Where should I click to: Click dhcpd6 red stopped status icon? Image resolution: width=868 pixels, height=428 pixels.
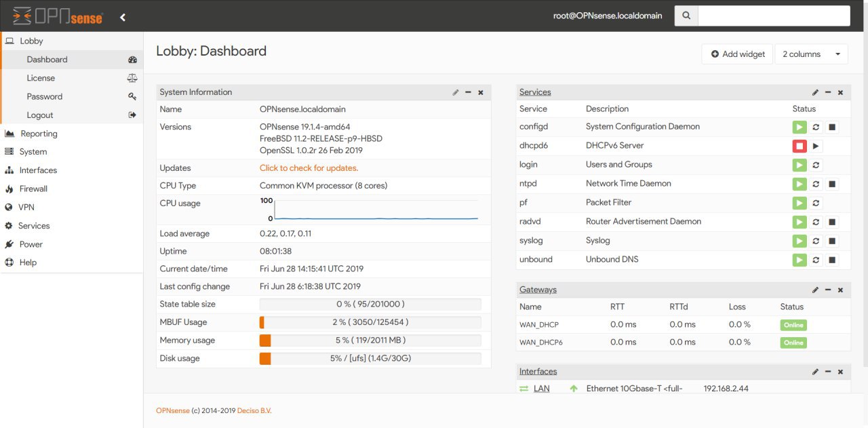coord(800,146)
